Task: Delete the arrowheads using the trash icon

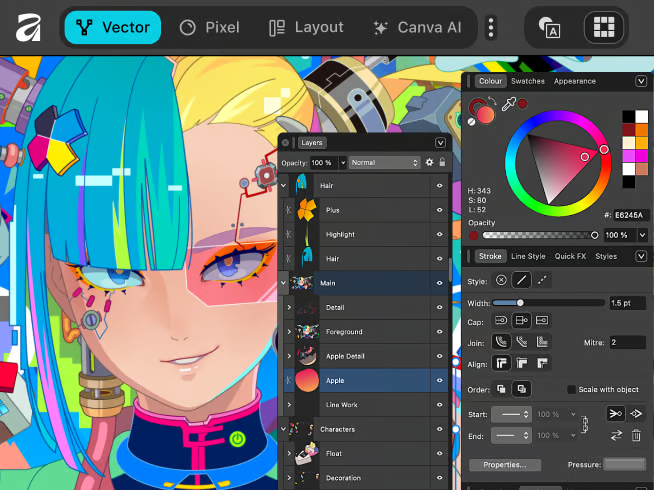Action: click(x=635, y=435)
